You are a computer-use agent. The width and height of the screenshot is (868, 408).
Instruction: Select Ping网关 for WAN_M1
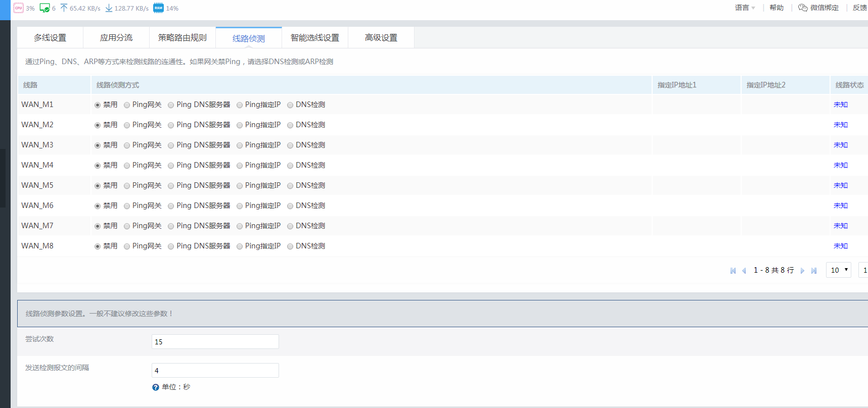pos(127,105)
